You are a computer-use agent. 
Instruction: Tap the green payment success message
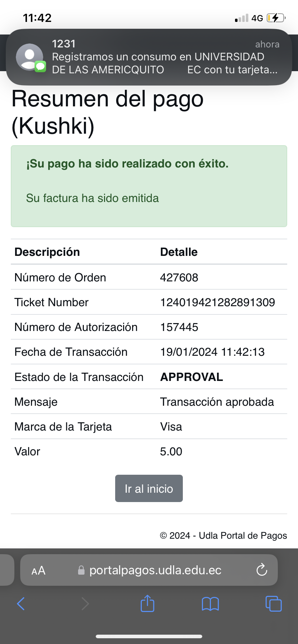pyautogui.click(x=127, y=164)
